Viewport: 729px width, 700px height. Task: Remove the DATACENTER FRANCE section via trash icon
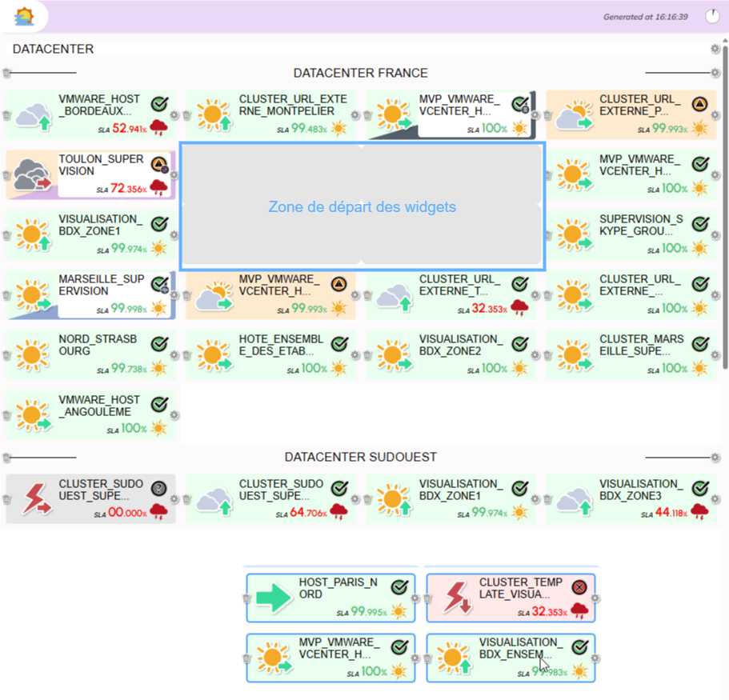coord(6,73)
